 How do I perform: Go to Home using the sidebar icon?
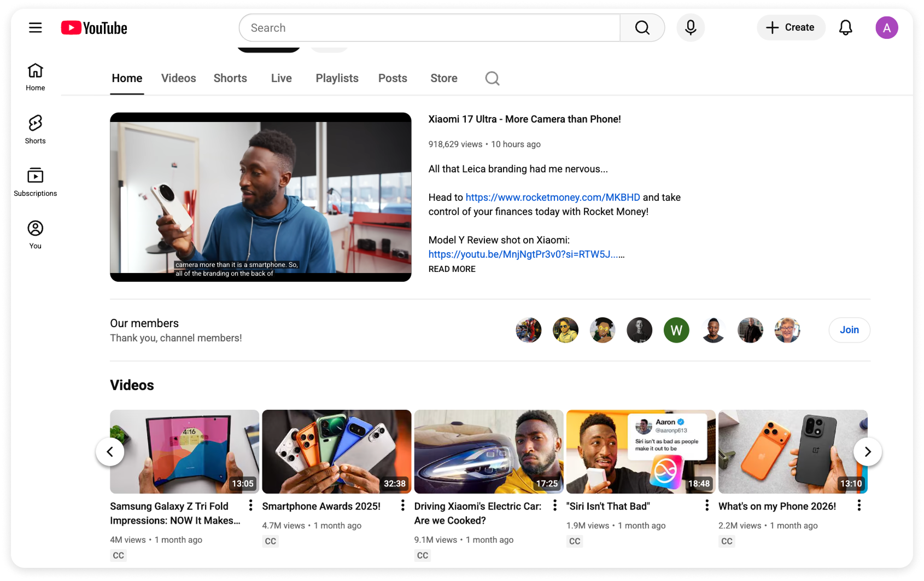coord(35,75)
